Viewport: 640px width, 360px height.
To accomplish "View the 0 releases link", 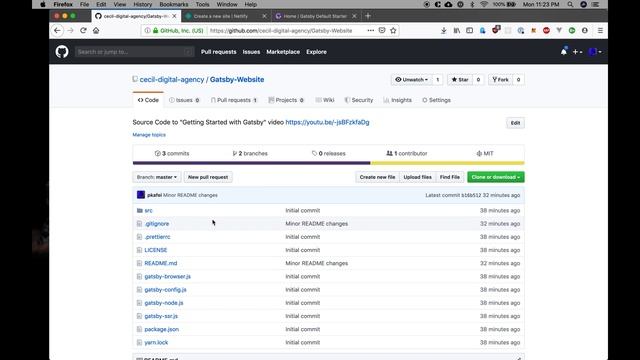I will click(x=329, y=153).
